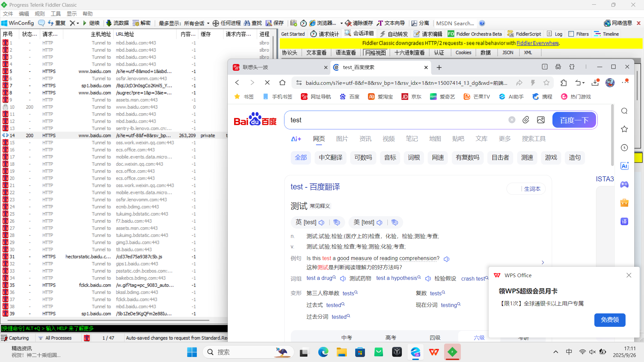Click the camera image search icon in Baidu box
The image size is (644, 362).
tap(540, 120)
